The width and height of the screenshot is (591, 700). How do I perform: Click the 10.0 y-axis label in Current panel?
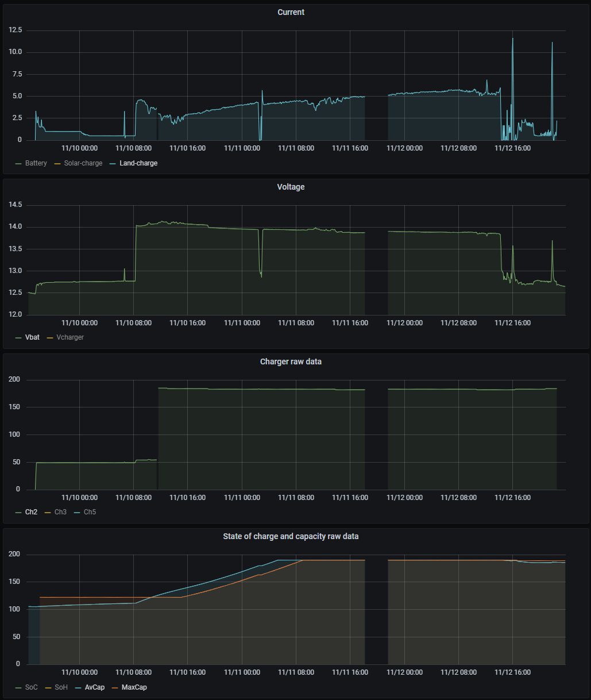[16, 52]
